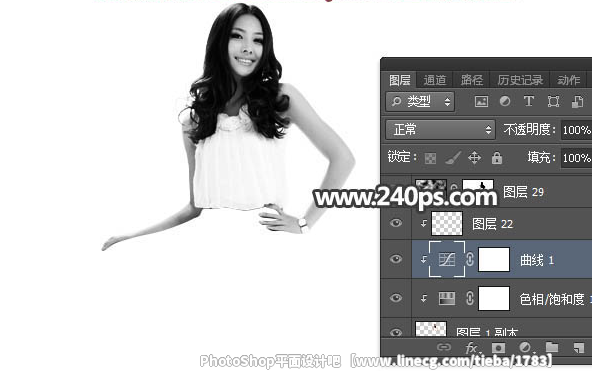
Task: Toggle mask link on 曲线 1 layer
Action: (x=470, y=259)
